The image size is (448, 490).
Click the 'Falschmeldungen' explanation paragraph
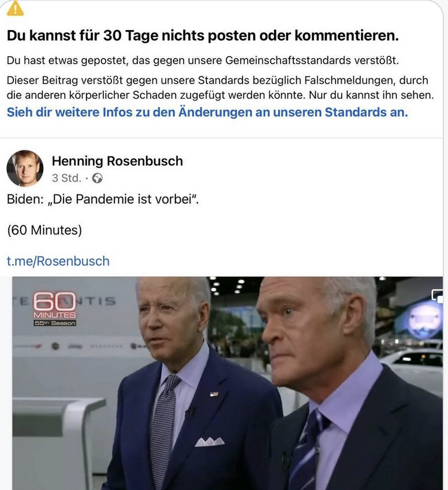tap(221, 88)
